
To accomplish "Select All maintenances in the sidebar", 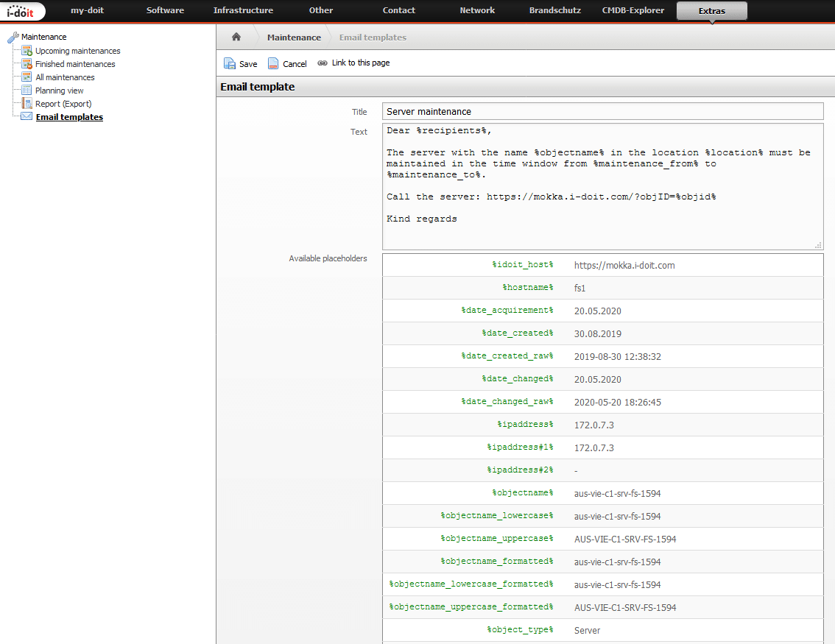I will tap(64, 77).
